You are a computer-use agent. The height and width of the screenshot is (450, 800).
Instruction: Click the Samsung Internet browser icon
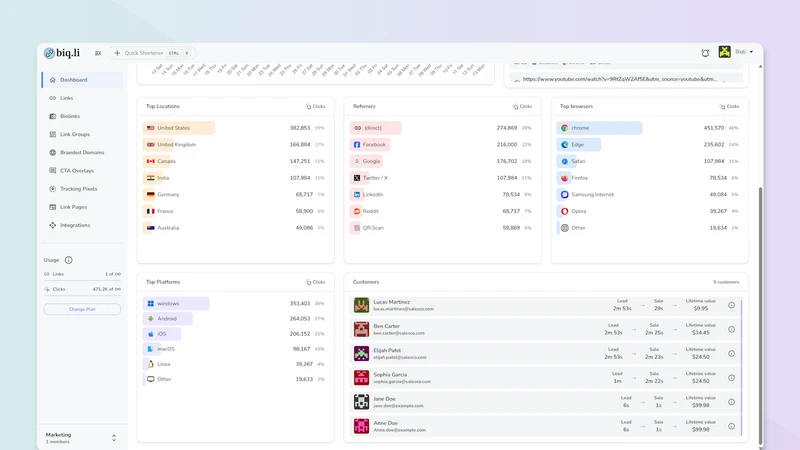tap(565, 194)
